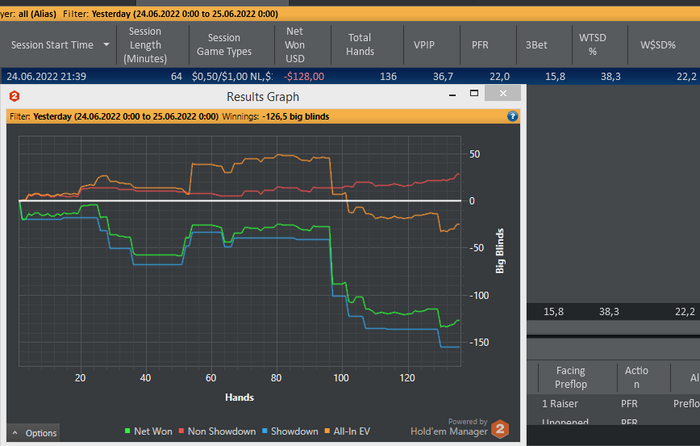Click the -$128,00 net won cell

pos(304,76)
